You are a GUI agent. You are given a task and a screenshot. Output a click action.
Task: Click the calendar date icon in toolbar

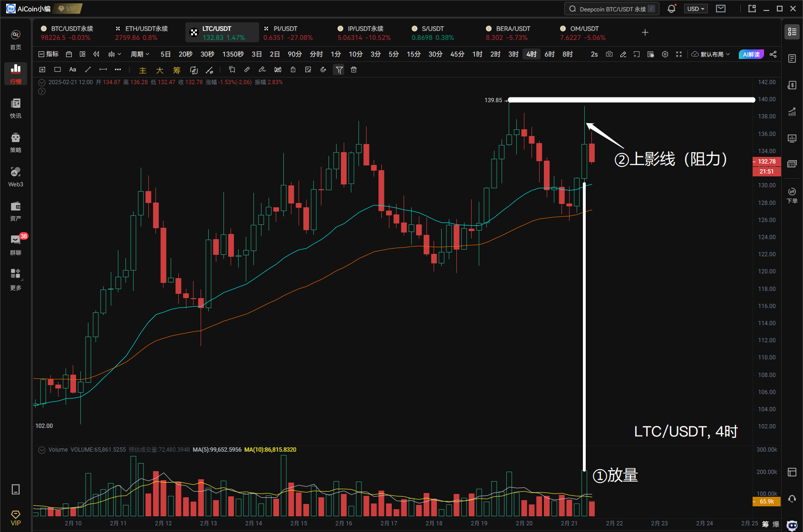[x=69, y=54]
